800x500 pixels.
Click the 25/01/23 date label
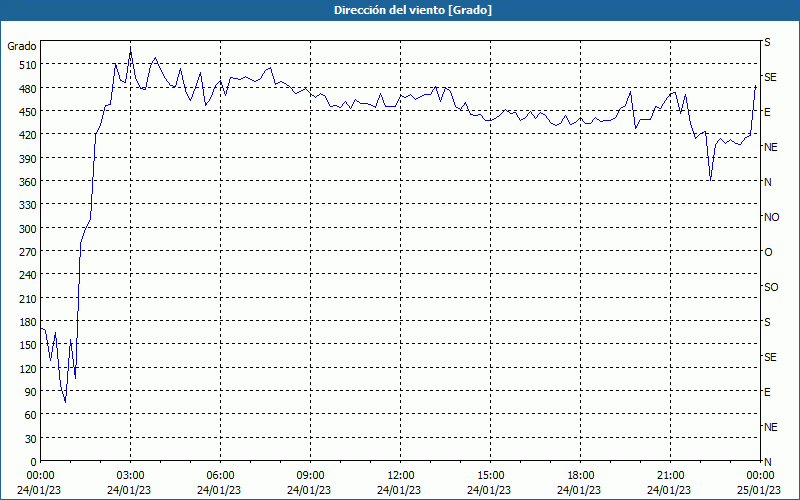pyautogui.click(x=759, y=490)
